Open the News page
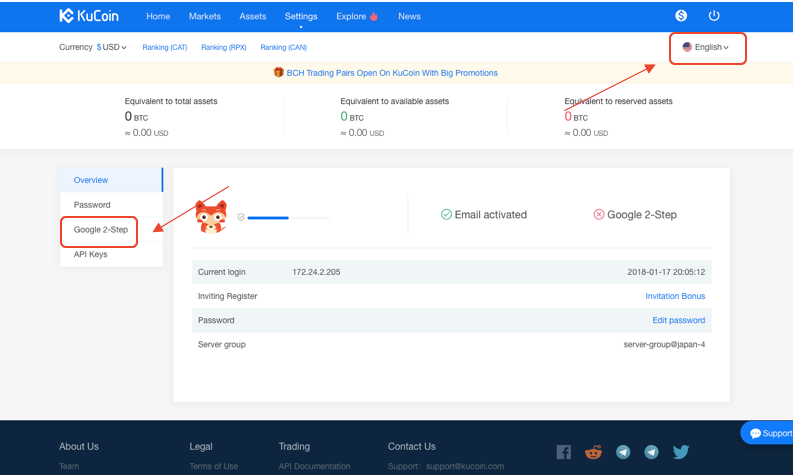Screen dimensions: 794x475 click(x=409, y=16)
